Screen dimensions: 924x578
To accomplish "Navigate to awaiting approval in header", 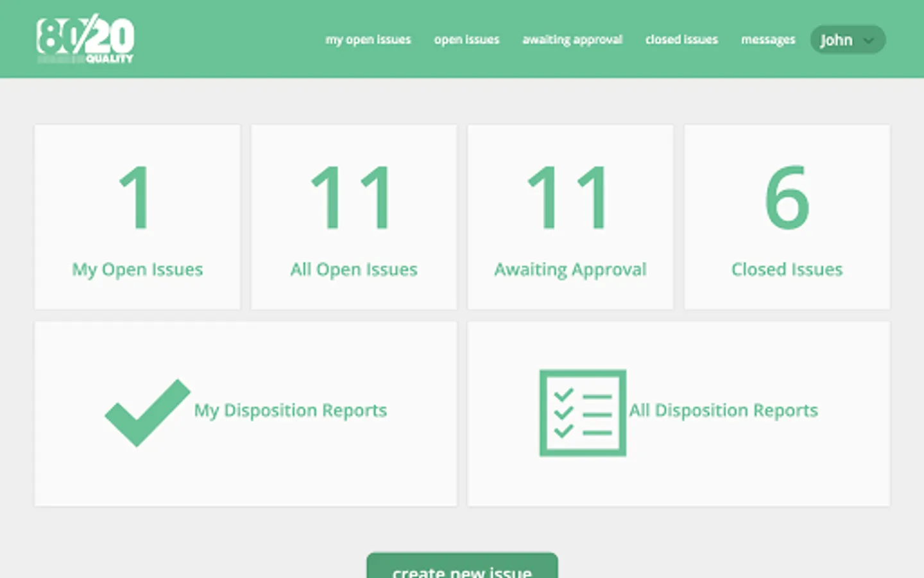I will coord(572,40).
